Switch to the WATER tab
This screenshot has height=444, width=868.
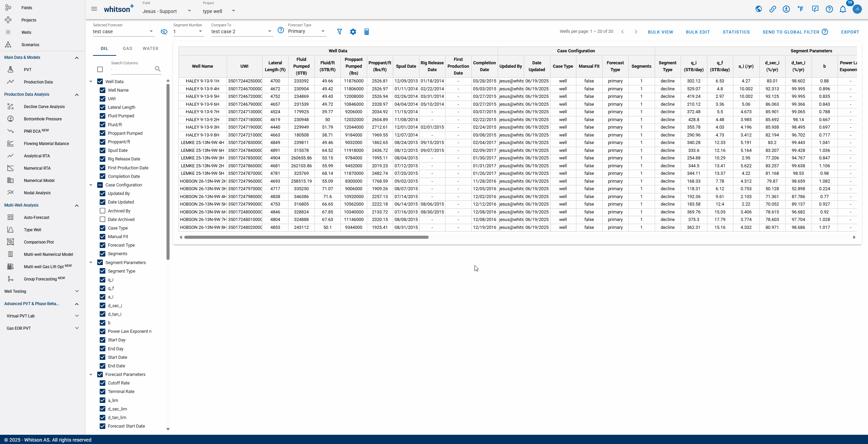(150, 49)
